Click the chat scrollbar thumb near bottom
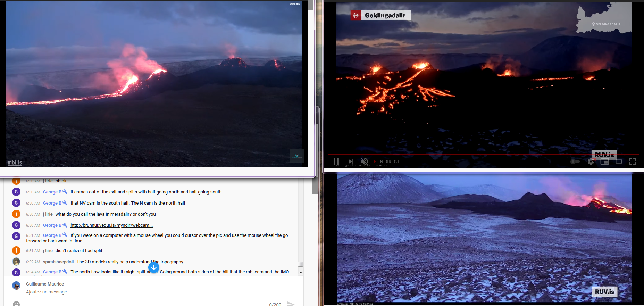The height and width of the screenshot is (306, 644). click(x=301, y=264)
